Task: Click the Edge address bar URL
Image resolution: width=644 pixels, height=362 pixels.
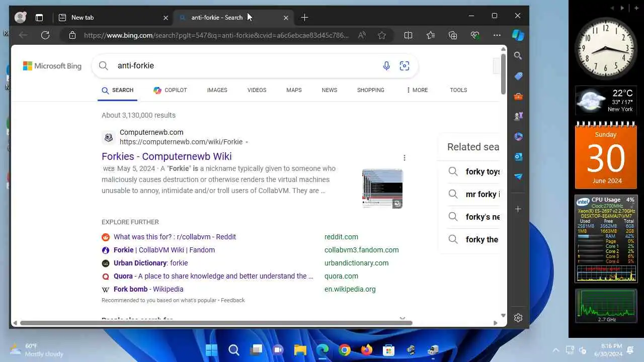Action: (x=216, y=35)
